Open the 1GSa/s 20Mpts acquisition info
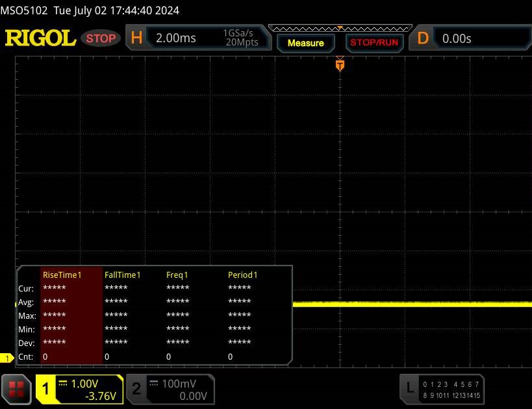Screen dimensions: 532x409 (240, 38)
